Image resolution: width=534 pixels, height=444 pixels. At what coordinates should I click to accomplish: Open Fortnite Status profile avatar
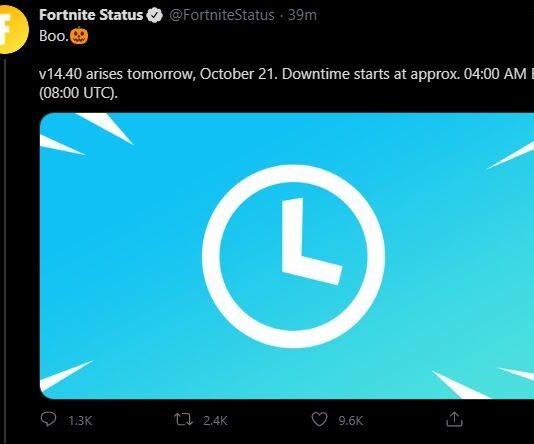[x=12, y=30]
